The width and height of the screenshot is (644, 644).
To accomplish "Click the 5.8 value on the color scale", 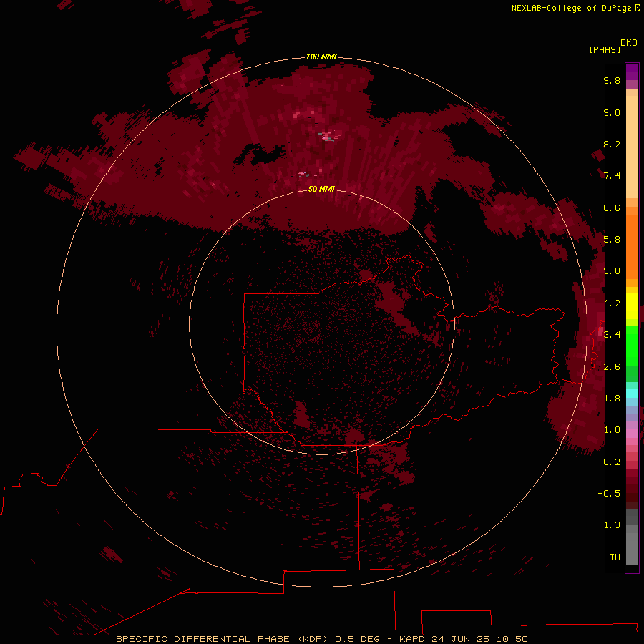I will click(x=612, y=240).
